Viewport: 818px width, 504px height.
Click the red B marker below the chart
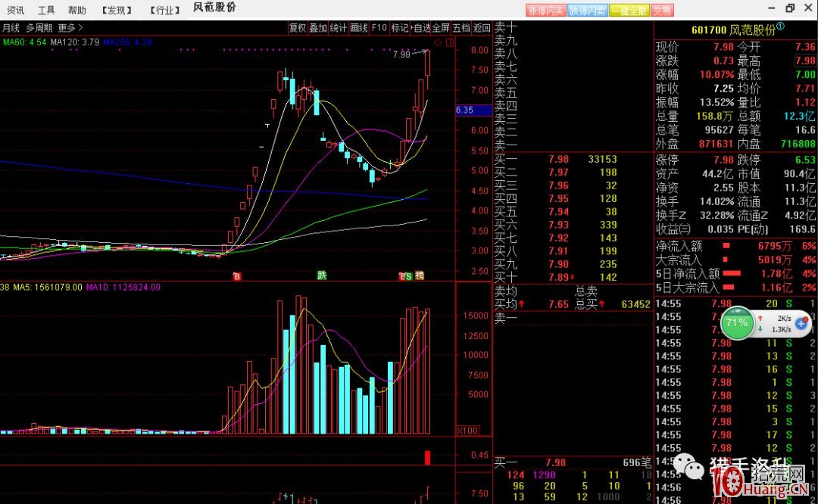tap(236, 276)
